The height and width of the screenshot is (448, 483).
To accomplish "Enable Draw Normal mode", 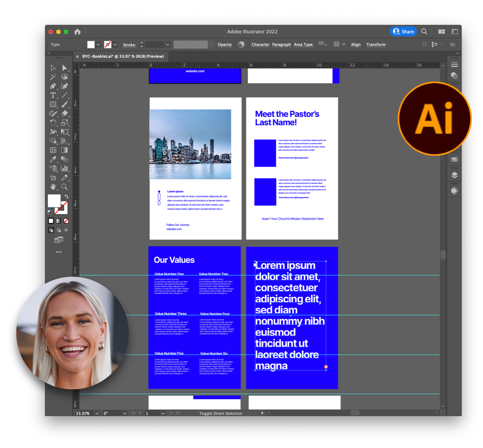I will pos(51,230).
